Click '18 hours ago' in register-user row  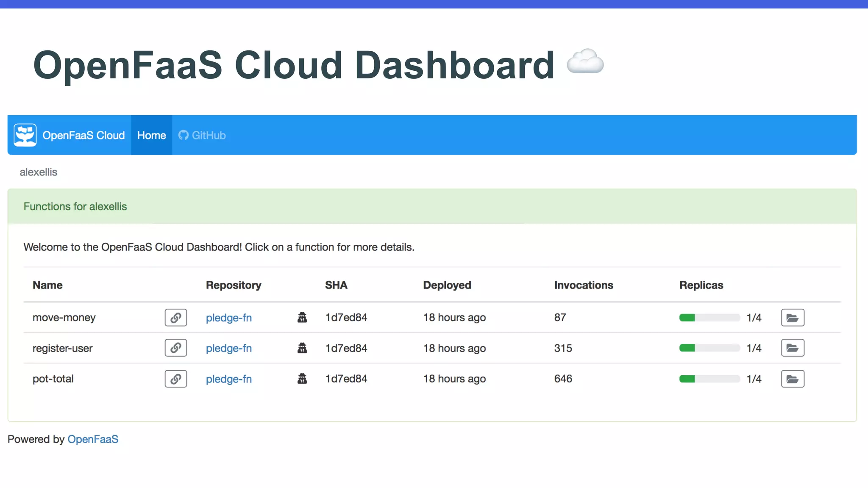(x=454, y=348)
